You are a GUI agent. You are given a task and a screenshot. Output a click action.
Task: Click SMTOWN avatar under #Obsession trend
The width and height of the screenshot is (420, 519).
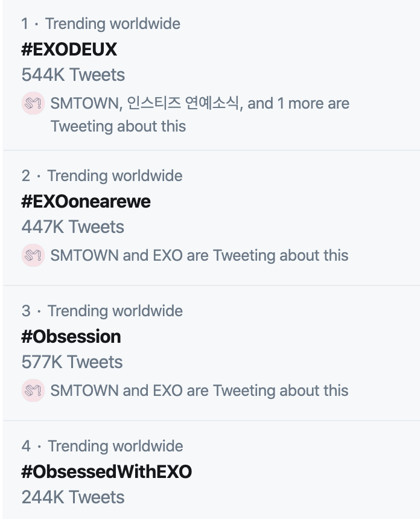[x=33, y=390]
